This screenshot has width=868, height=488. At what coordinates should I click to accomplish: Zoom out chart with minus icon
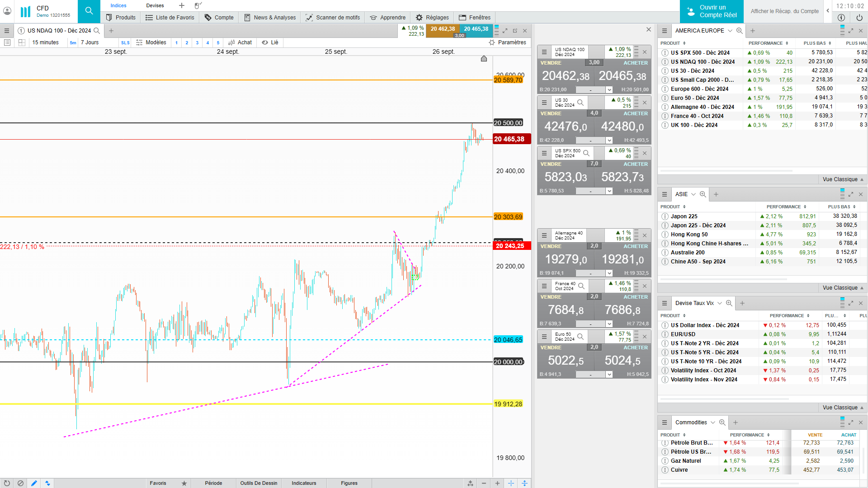click(x=484, y=483)
